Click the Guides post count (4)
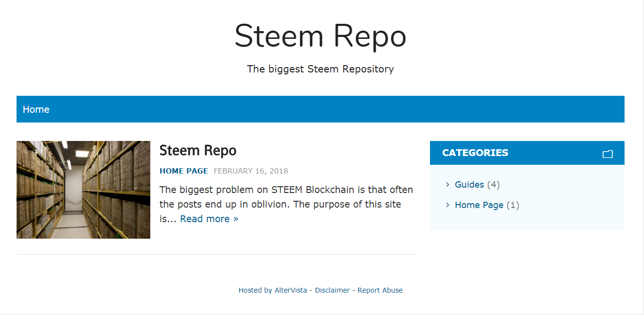The height and width of the screenshot is (315, 644). coord(493,185)
